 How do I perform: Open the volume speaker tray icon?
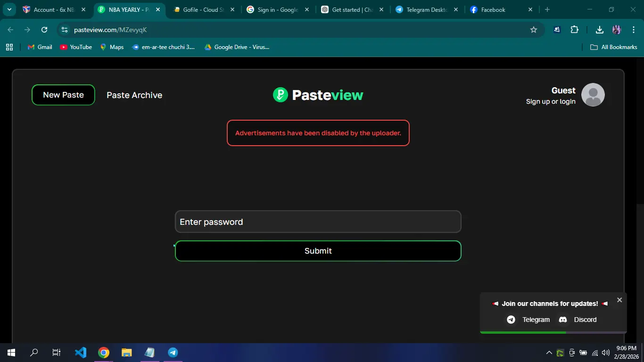[606, 353]
